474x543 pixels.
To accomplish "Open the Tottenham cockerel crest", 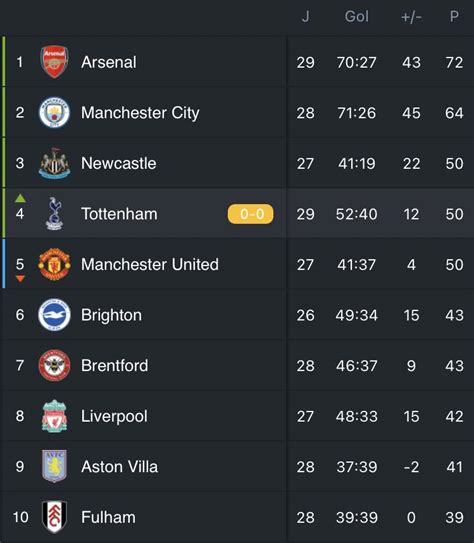I will point(54,214).
